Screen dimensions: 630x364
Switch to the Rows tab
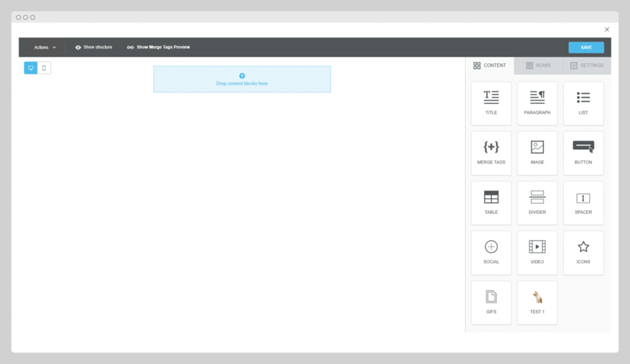coord(538,65)
